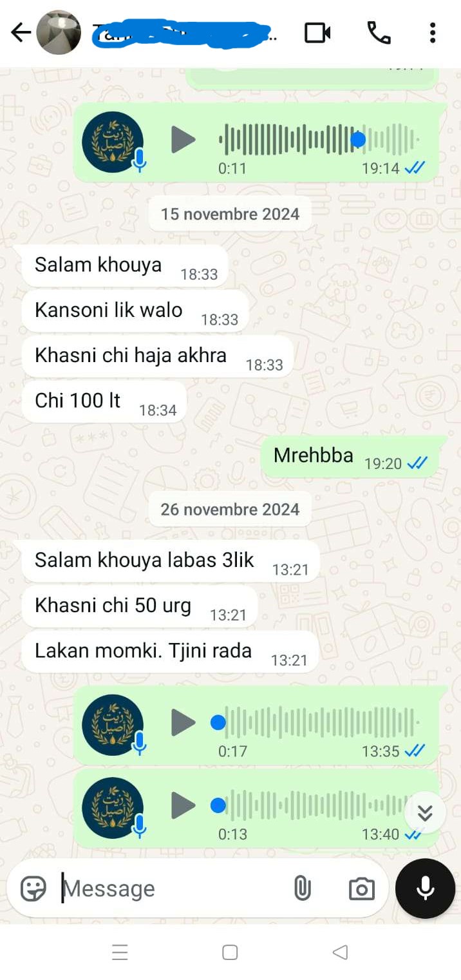This screenshot has width=461, height=980.
Task: Open the emoji sticker picker
Action: click(33, 889)
